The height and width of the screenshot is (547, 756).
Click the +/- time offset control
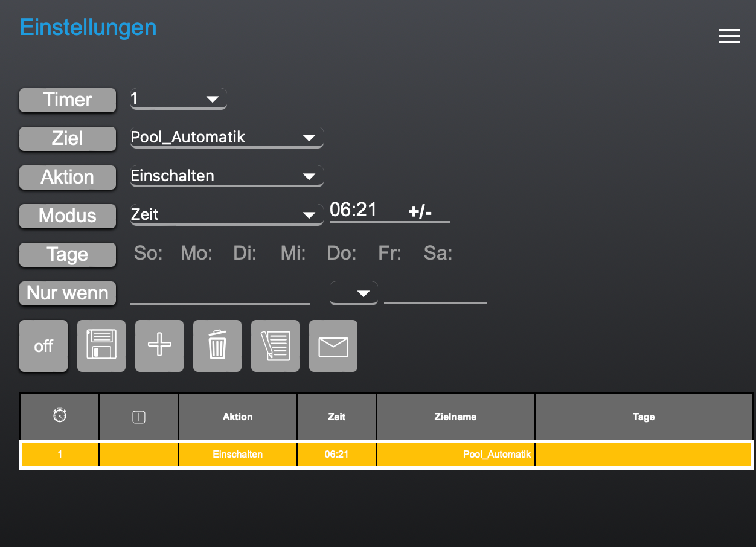(420, 211)
